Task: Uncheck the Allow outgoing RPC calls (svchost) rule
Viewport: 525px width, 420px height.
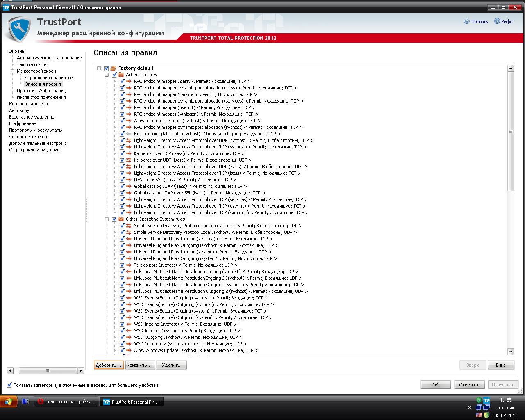Action: (122, 121)
